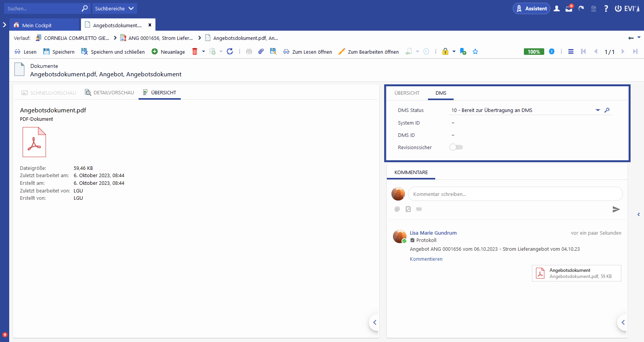Click the yellow padlock icon

(445, 51)
